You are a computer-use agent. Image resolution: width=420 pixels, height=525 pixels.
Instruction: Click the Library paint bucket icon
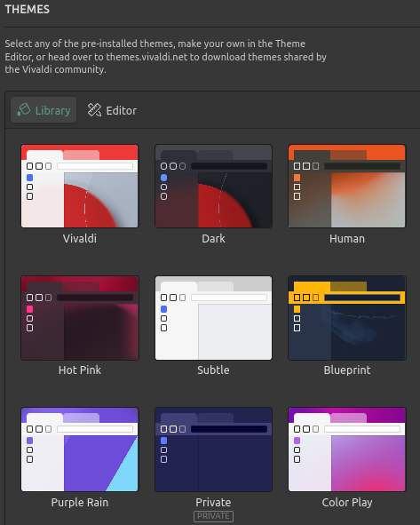[24, 110]
